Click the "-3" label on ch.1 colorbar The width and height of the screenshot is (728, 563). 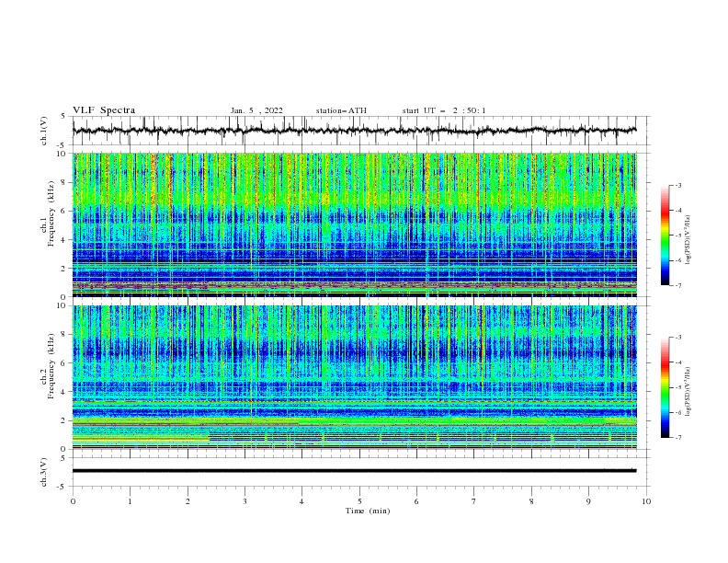pyautogui.click(x=678, y=185)
